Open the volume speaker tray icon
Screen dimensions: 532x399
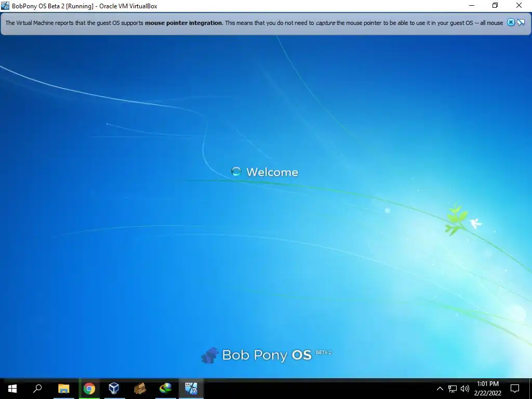tap(465, 389)
